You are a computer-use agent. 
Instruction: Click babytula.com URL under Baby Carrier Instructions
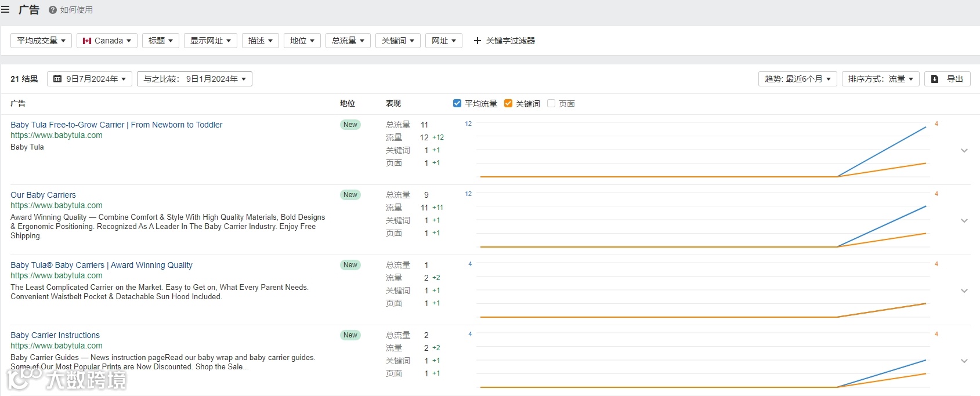coord(56,346)
